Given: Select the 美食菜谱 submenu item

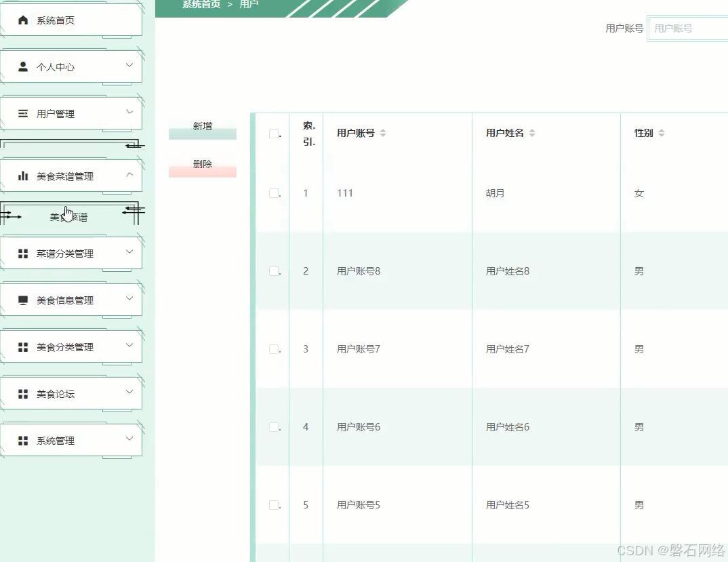Looking at the screenshot, I should (68, 216).
